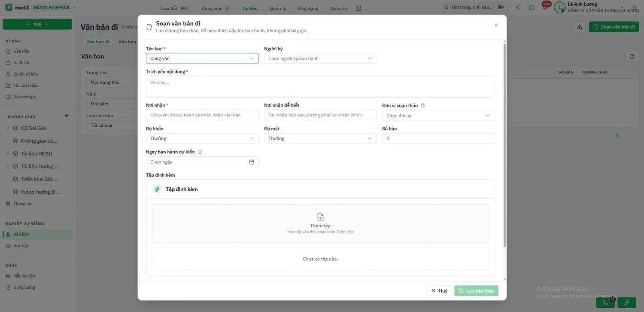
Task: Click the help icon beside Ngày ban hành dự kiến
Action: point(200,152)
